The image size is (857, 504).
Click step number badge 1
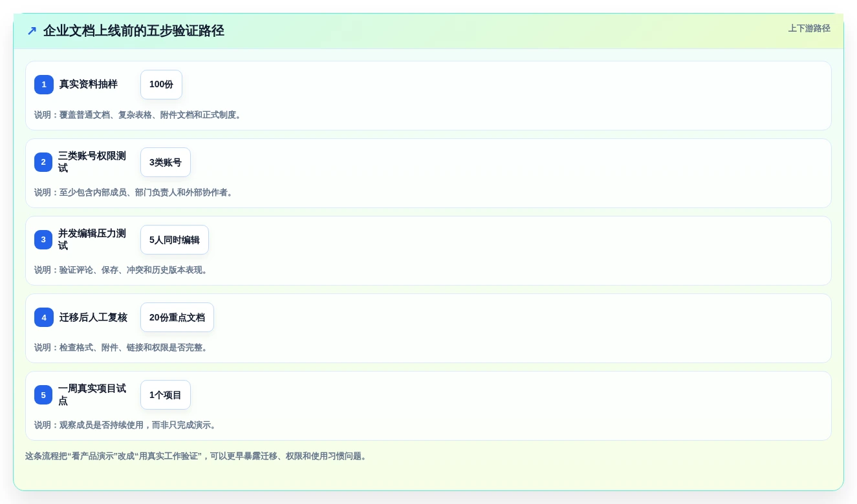coord(44,85)
